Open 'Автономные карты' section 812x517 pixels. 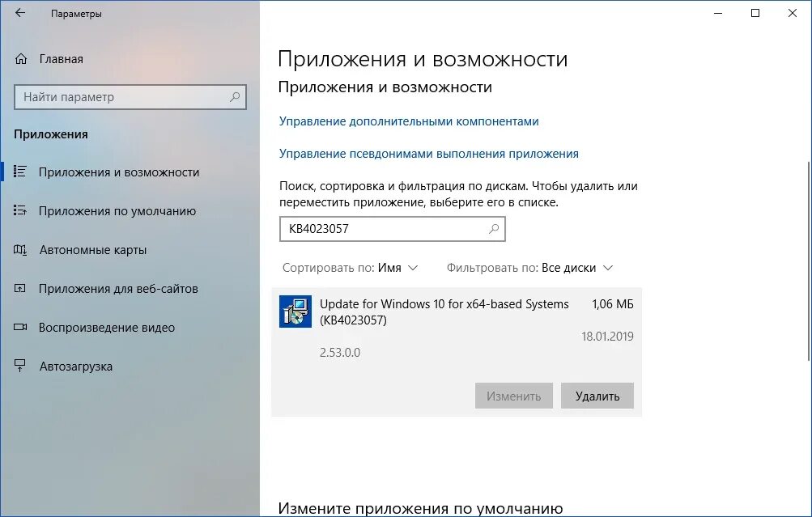tap(93, 250)
